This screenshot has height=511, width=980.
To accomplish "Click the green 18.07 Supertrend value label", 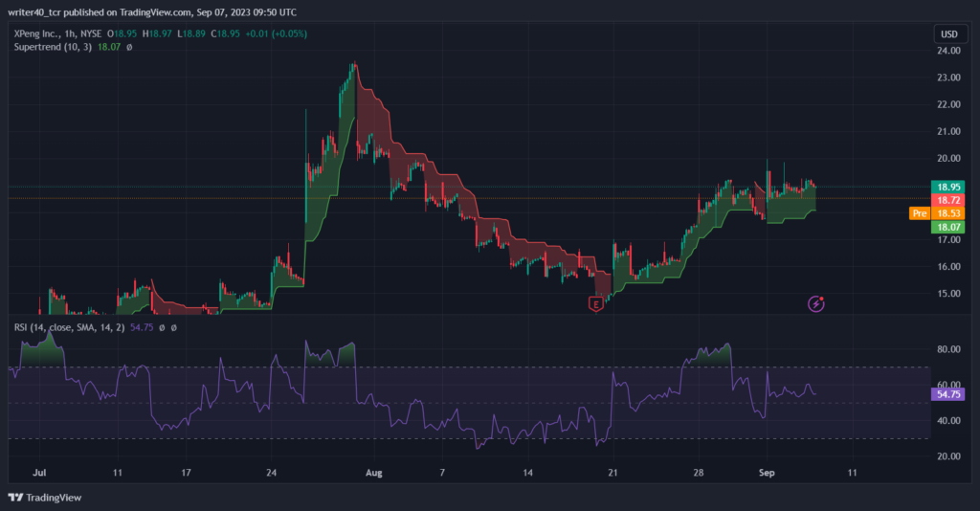I will pyautogui.click(x=948, y=227).
